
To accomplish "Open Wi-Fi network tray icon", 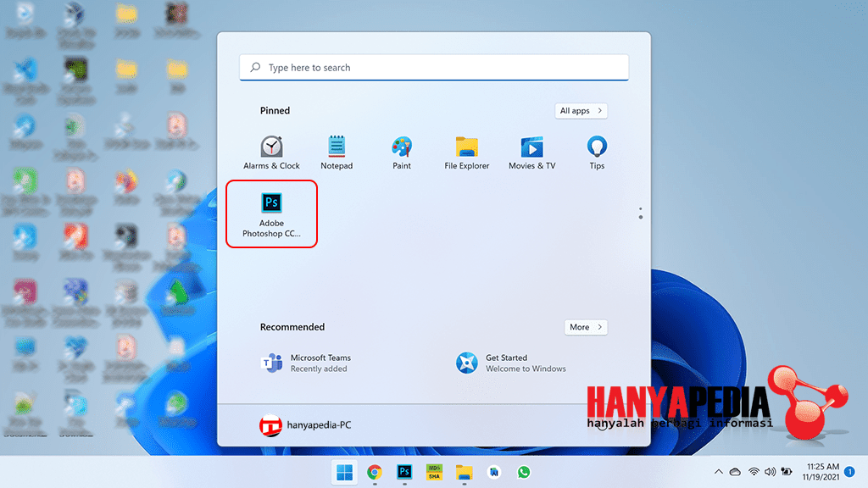I will [754, 472].
